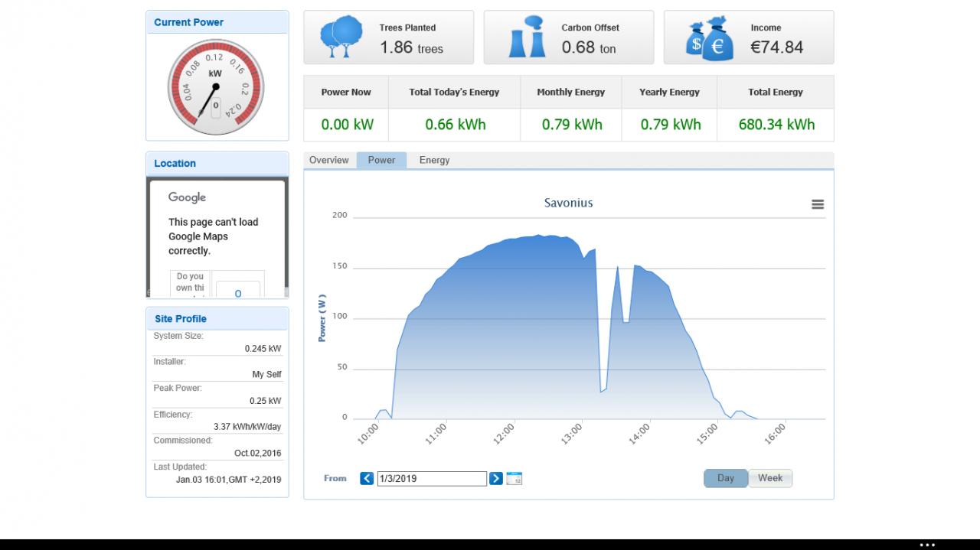Click the Google logo in map error
980x550 pixels.
click(188, 197)
